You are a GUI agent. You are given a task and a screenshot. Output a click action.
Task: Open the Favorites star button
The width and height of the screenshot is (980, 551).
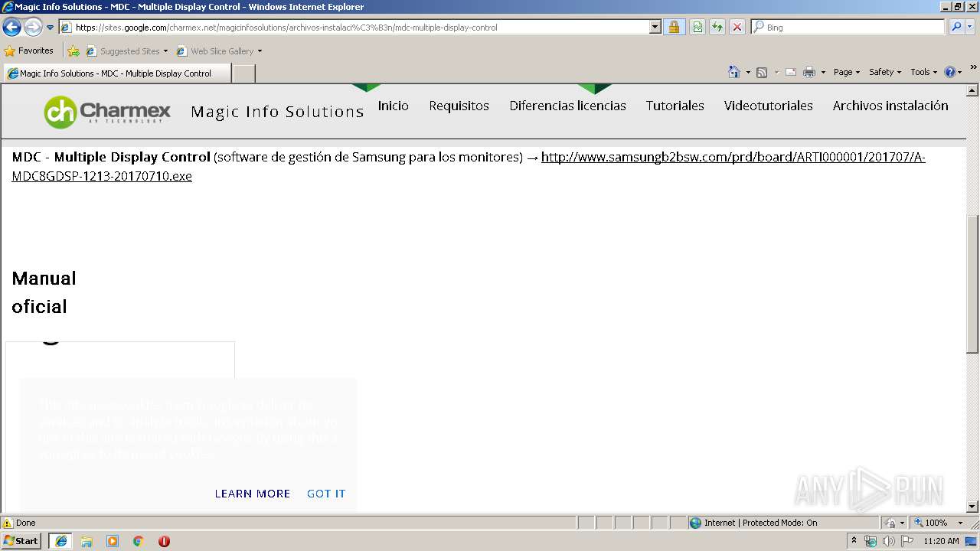pos(28,51)
